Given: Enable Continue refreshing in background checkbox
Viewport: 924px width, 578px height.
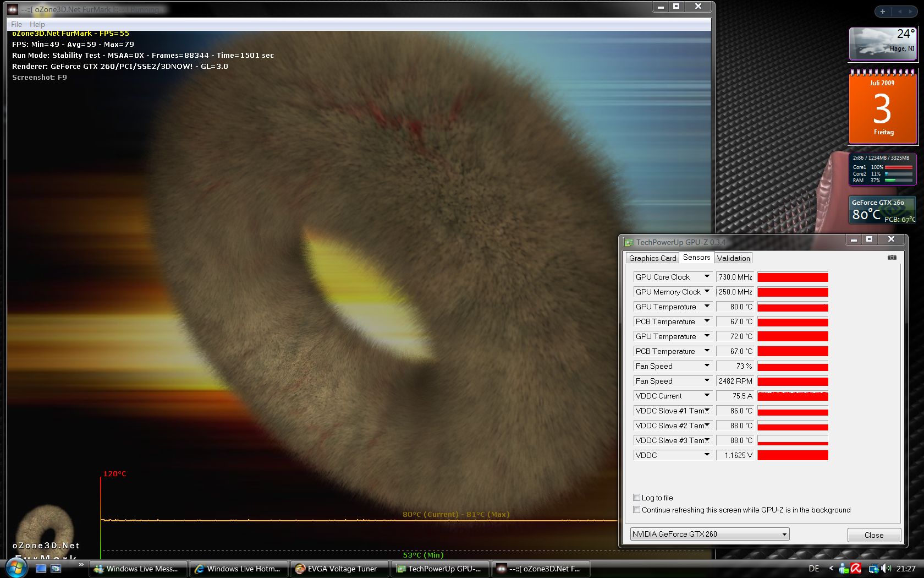Looking at the screenshot, I should pos(636,510).
